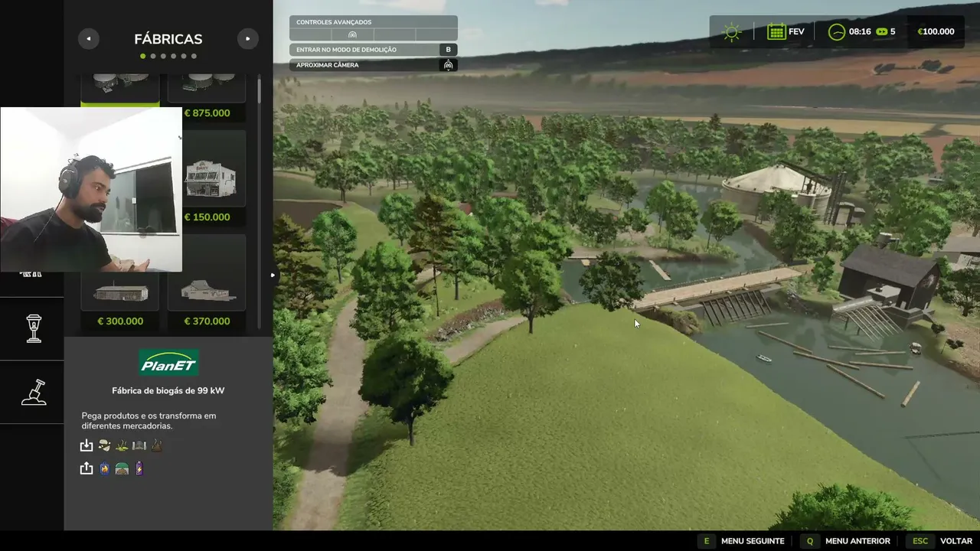This screenshot has width=980, height=551.
Task: Click VOLTAR to go back
Action: coord(956,541)
